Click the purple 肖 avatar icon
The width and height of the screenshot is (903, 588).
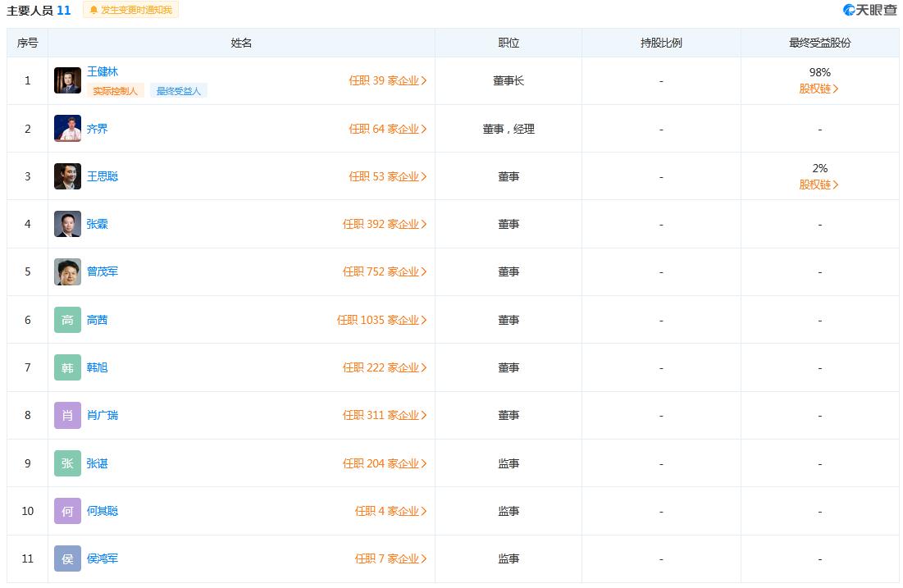[67, 415]
